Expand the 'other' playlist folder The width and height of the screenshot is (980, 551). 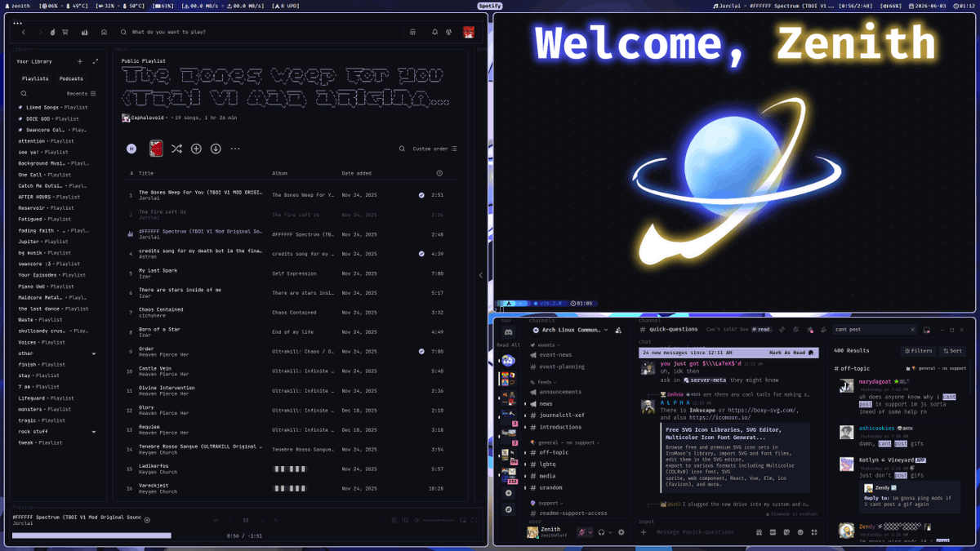94,353
